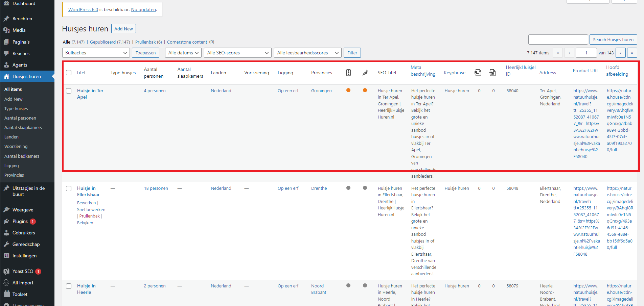644x306 pixels.
Task: Click Snel bewerken for Ellertshaar
Action: 91,209
